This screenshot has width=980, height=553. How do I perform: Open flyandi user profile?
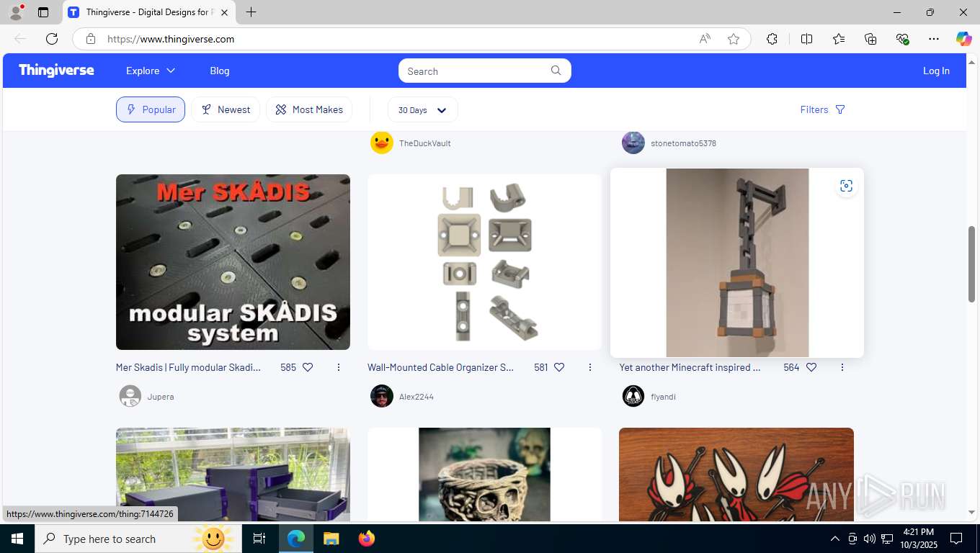(663, 397)
